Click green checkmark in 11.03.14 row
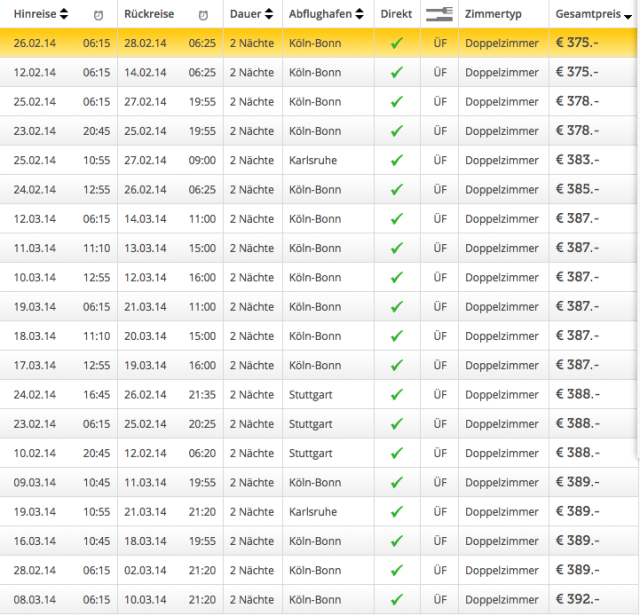This screenshot has height=616, width=640. coord(397,248)
